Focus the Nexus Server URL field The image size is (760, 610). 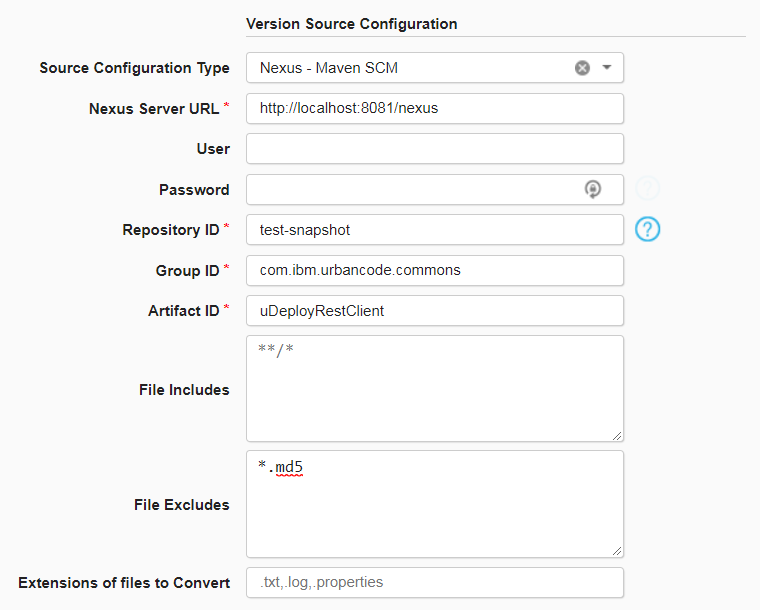[x=434, y=108]
